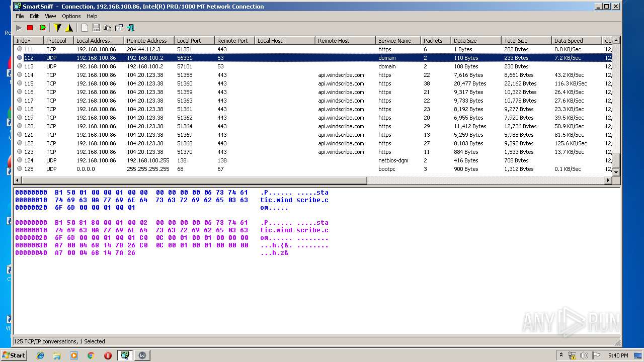Sort by the Remote Address column header
Image resolution: width=644 pixels, height=362 pixels.
pos(149,41)
